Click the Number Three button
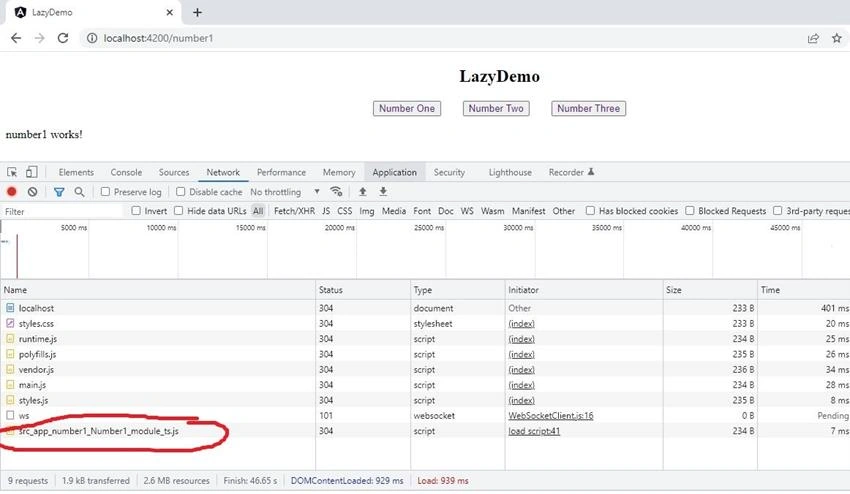The height and width of the screenshot is (494, 850). pyautogui.click(x=588, y=108)
